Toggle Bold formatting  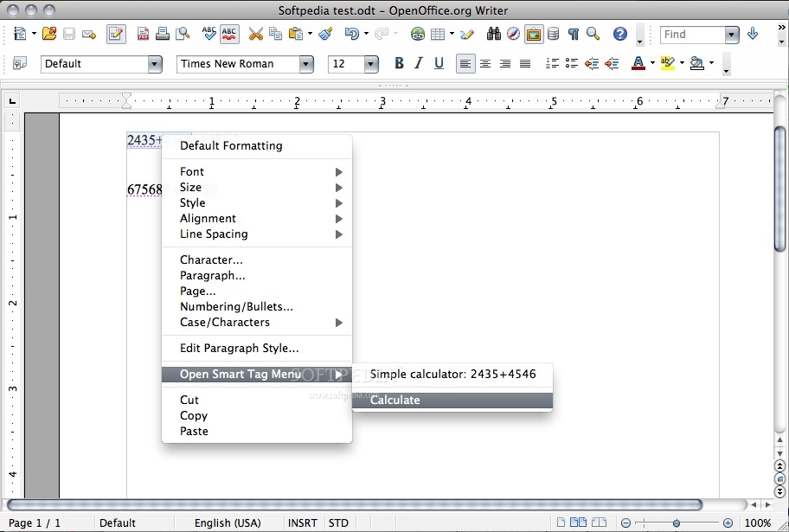click(x=399, y=63)
